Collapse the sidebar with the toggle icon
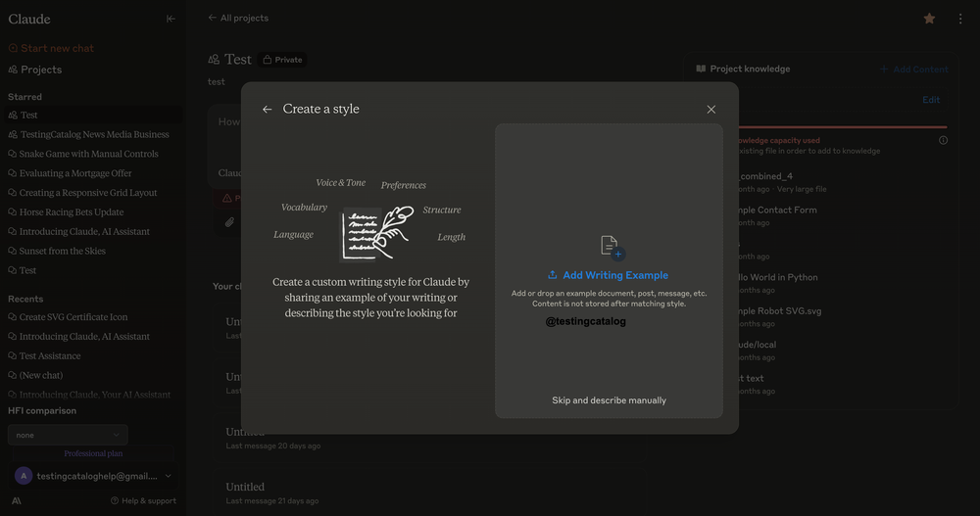This screenshot has height=516, width=980. tap(171, 19)
